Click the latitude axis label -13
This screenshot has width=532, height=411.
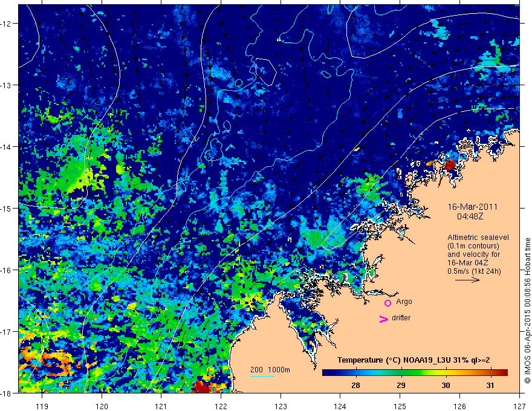click(7, 85)
